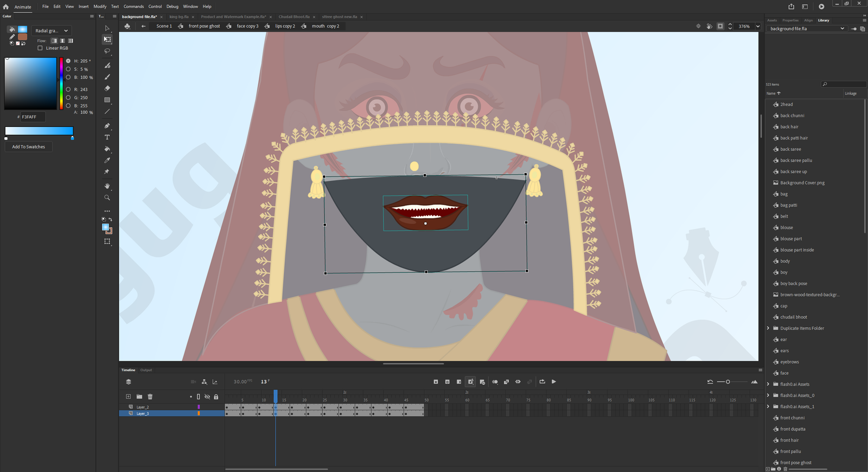This screenshot has height=472, width=868.
Task: Click the Test Movie play icon in the title bar
Action: point(821,7)
